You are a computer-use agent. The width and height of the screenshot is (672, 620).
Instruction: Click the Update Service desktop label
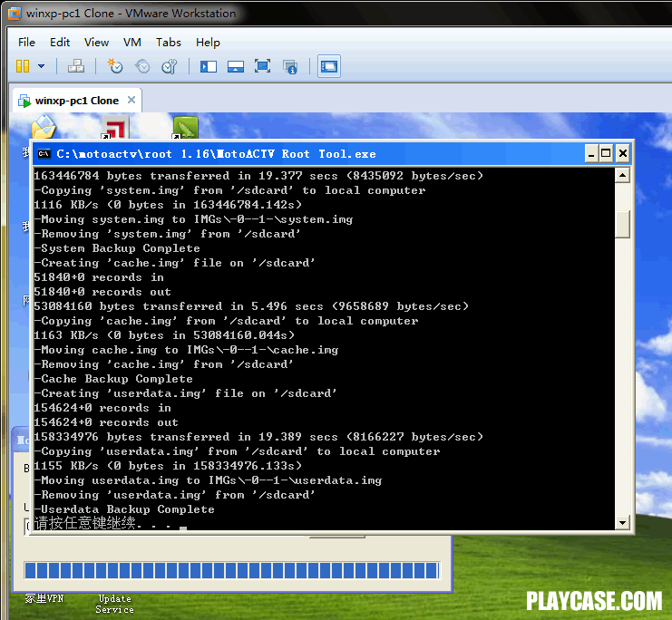[x=114, y=604]
